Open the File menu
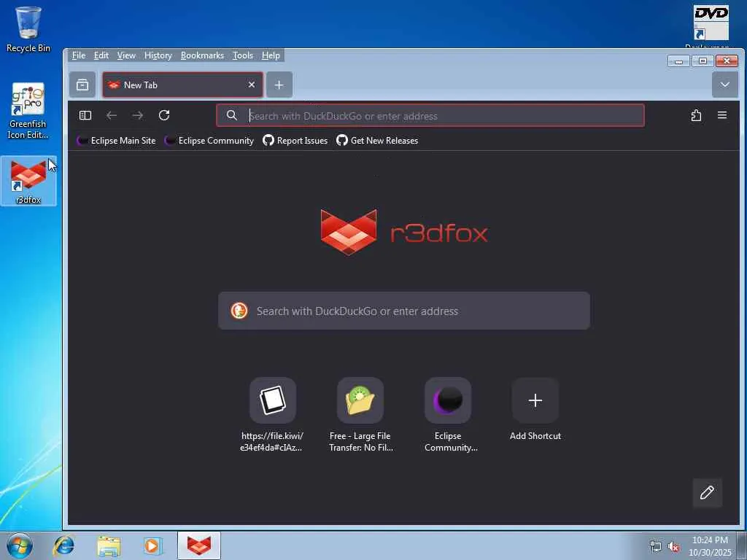This screenshot has width=747, height=560. (x=79, y=55)
